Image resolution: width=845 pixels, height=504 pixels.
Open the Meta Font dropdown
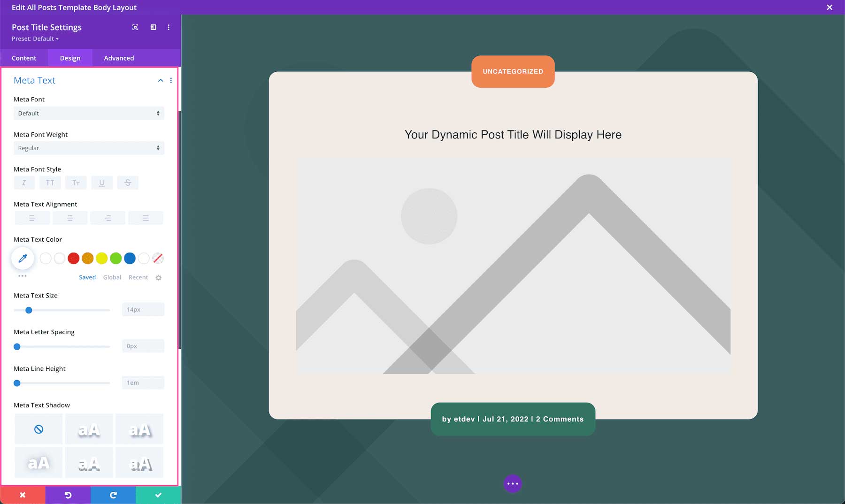(89, 113)
